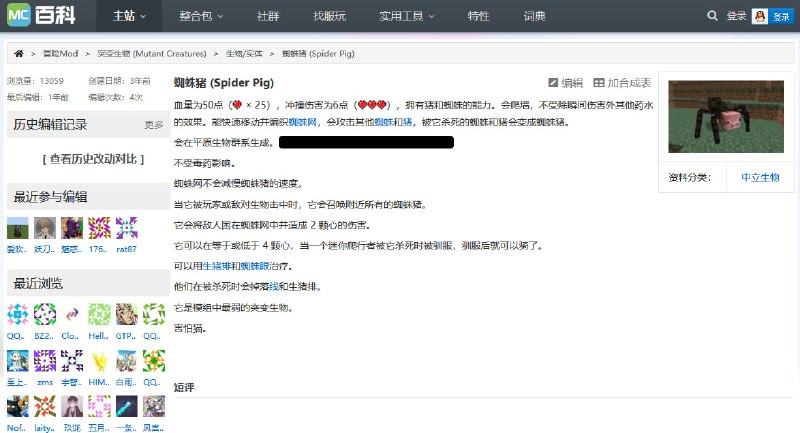Click the 最近参与编辑 heading
800x433 pixels.
[x=50, y=196]
